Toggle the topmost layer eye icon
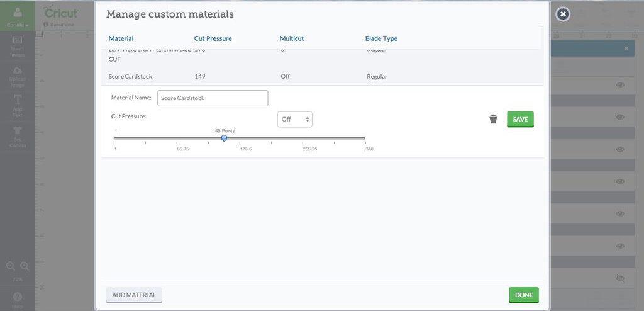 click(620, 85)
